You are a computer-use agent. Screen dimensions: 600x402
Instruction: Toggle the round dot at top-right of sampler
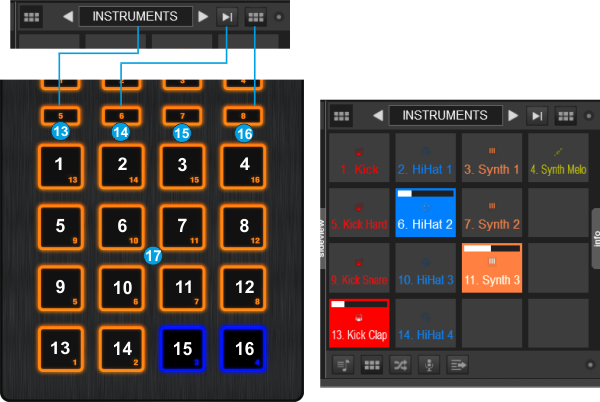(x=587, y=116)
